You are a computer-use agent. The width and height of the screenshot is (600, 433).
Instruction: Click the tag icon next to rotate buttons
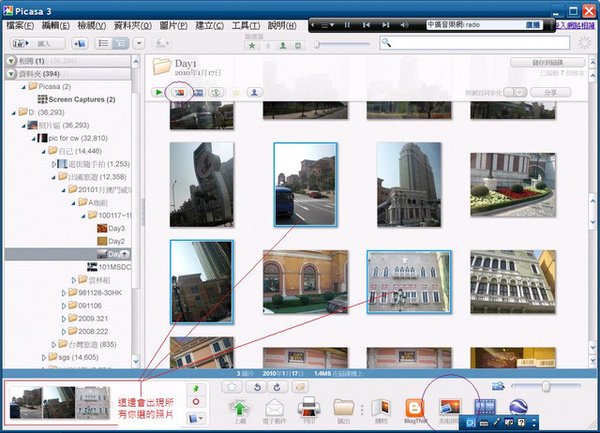point(300,387)
